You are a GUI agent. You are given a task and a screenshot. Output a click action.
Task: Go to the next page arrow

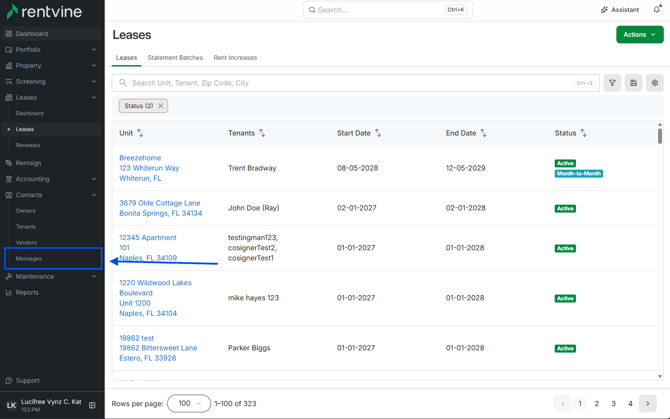point(648,404)
